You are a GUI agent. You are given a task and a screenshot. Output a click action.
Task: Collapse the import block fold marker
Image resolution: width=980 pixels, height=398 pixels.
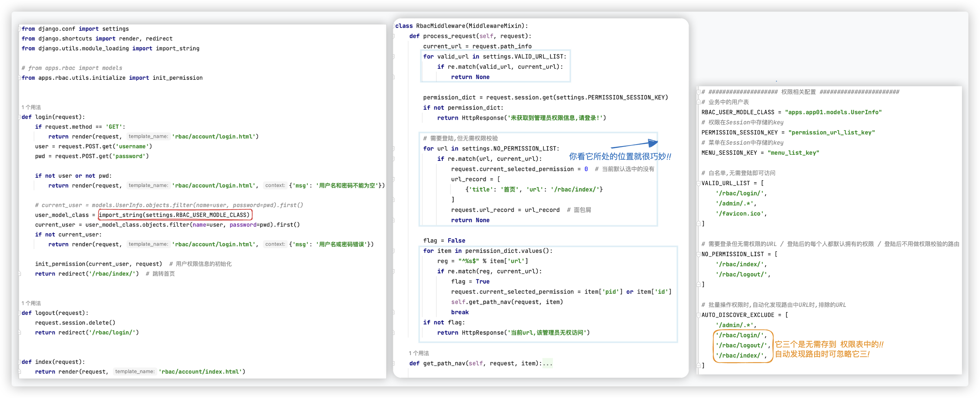click(x=19, y=29)
